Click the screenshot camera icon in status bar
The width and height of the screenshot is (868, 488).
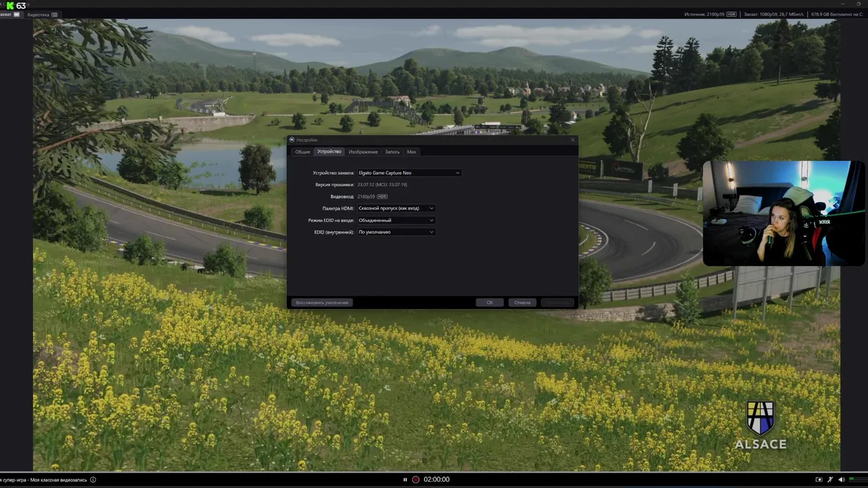818,479
